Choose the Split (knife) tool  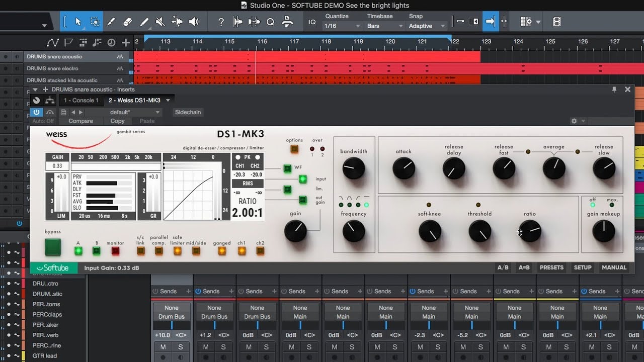click(111, 22)
